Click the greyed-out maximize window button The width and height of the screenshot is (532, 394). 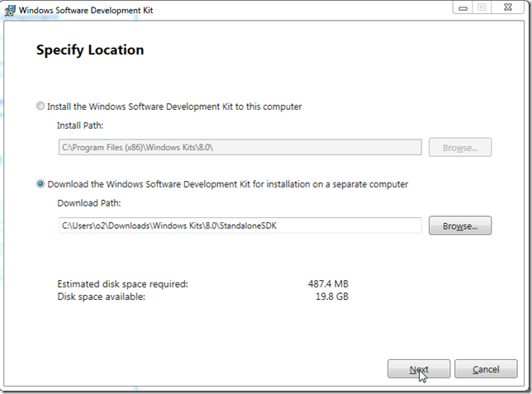pyautogui.click(x=482, y=7)
